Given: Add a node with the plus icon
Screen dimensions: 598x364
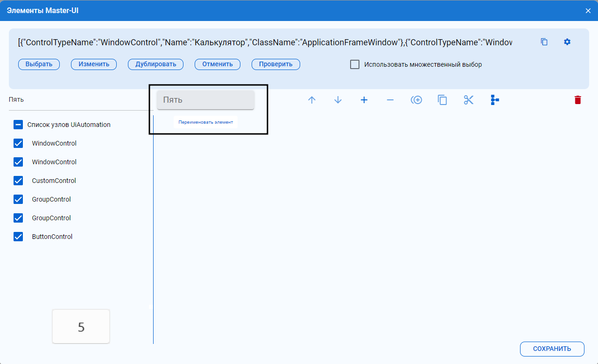Looking at the screenshot, I should (x=364, y=100).
